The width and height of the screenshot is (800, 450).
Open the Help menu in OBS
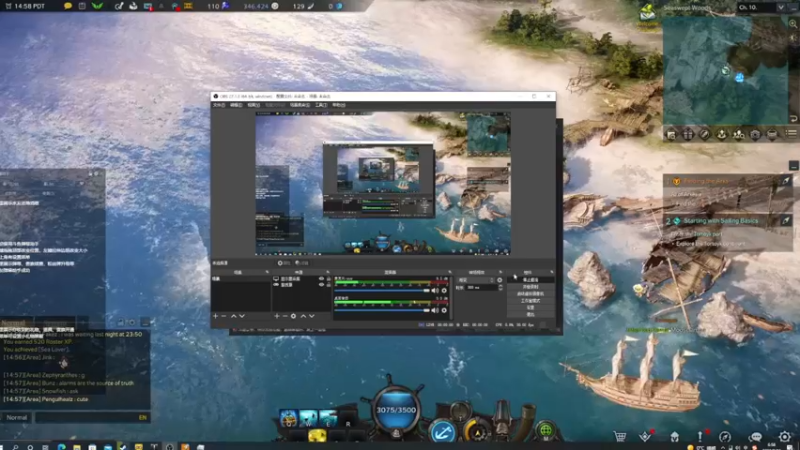point(338,105)
